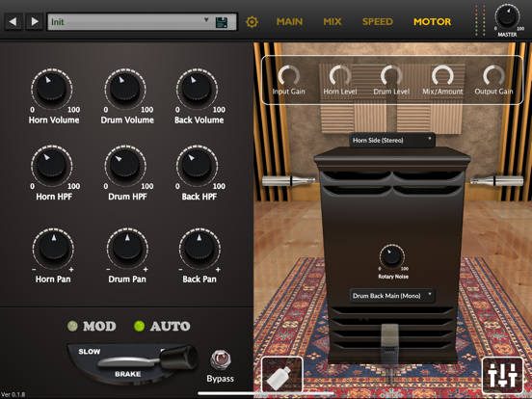
Task: Expand the Drum Back Main (Mono) dropdown
Action: tap(392, 296)
